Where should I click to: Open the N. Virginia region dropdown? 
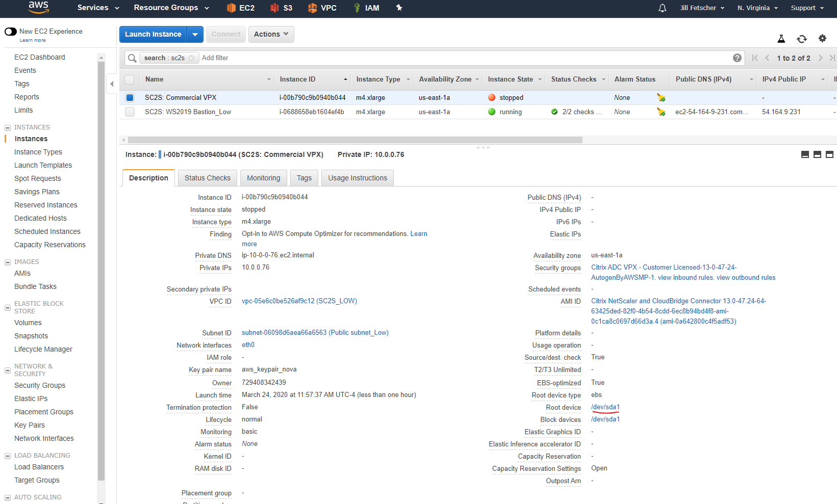coord(757,8)
